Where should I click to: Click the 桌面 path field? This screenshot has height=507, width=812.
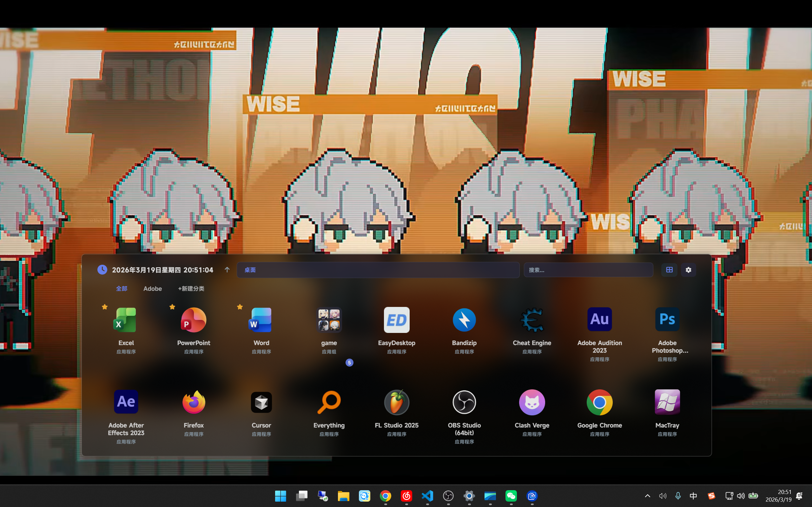tap(378, 270)
